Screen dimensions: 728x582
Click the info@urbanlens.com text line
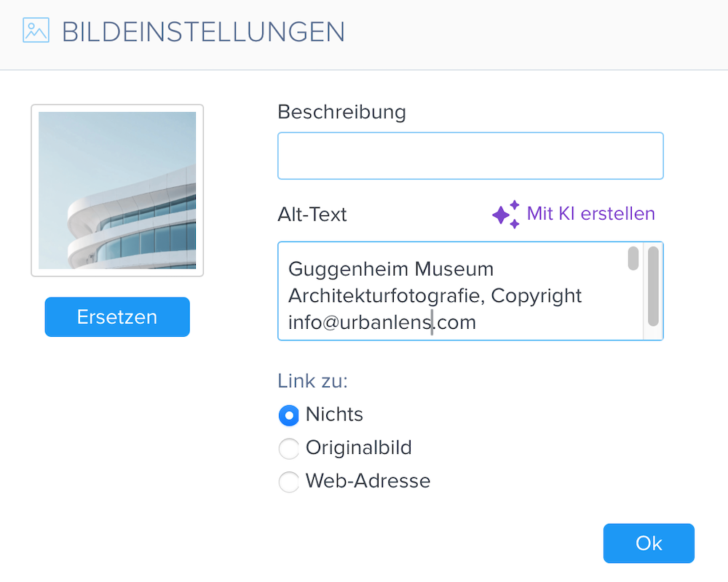point(382,322)
